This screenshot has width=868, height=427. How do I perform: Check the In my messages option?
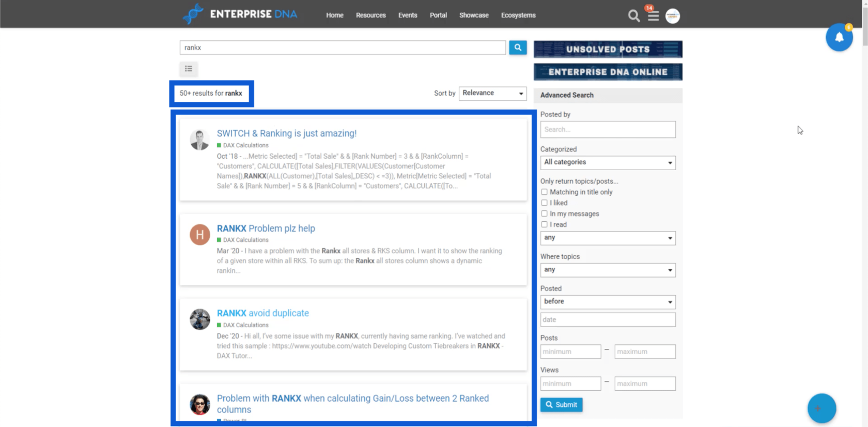(x=544, y=213)
